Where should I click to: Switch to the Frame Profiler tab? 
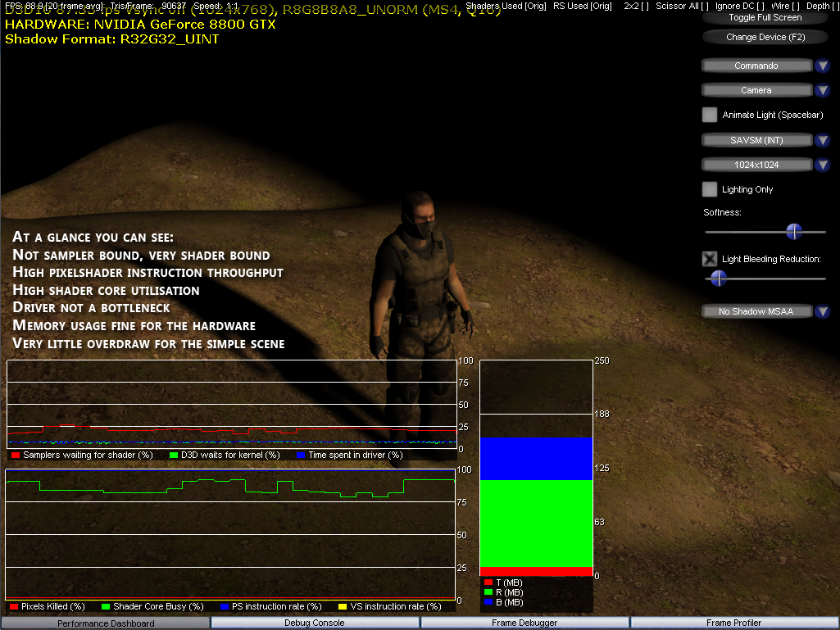[734, 623]
